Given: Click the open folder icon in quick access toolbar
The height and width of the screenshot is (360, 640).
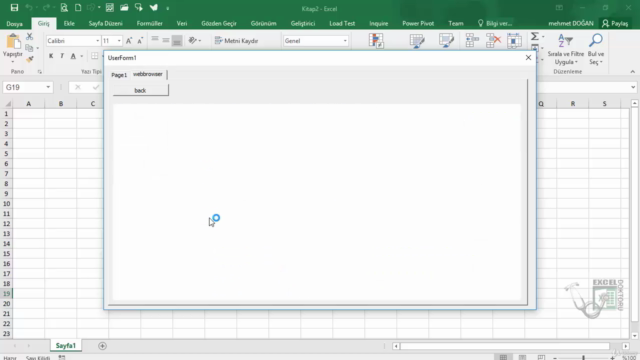Looking at the screenshot, I should click(124, 8).
